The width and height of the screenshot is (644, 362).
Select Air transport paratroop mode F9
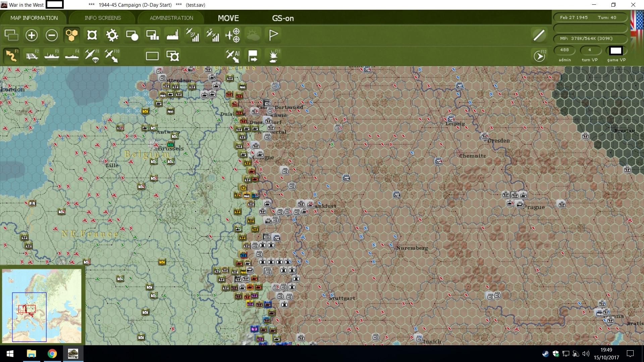coord(92,56)
